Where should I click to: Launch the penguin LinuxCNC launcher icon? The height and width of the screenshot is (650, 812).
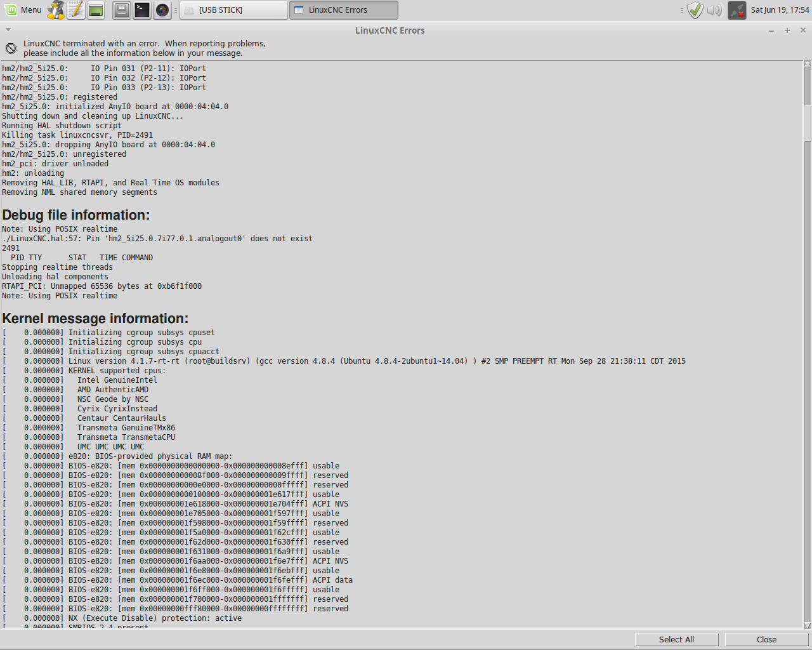[56, 10]
